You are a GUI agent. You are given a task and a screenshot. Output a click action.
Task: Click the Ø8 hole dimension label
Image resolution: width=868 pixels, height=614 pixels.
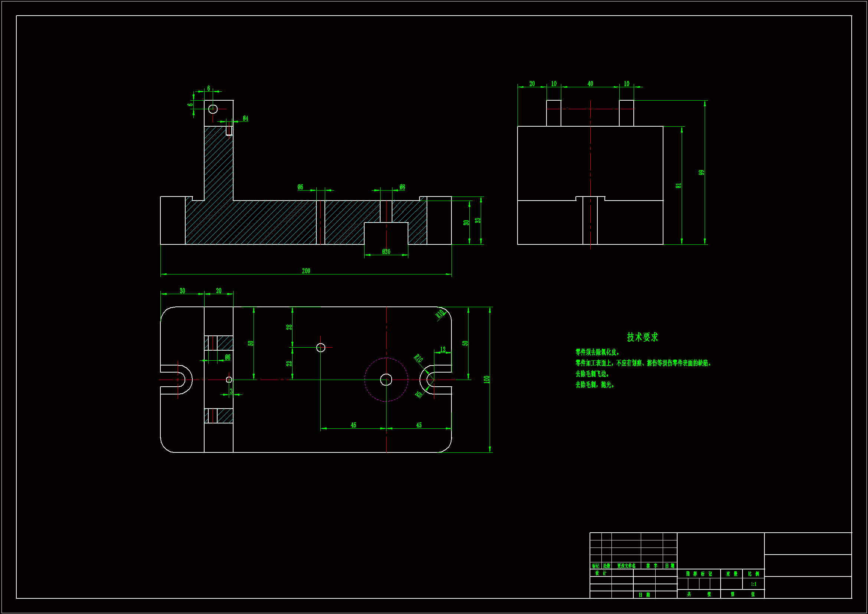point(402,187)
